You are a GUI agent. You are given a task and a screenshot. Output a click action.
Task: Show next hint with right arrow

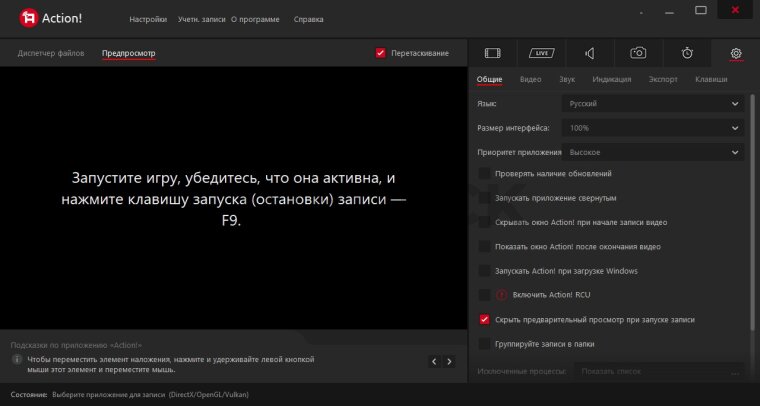450,361
